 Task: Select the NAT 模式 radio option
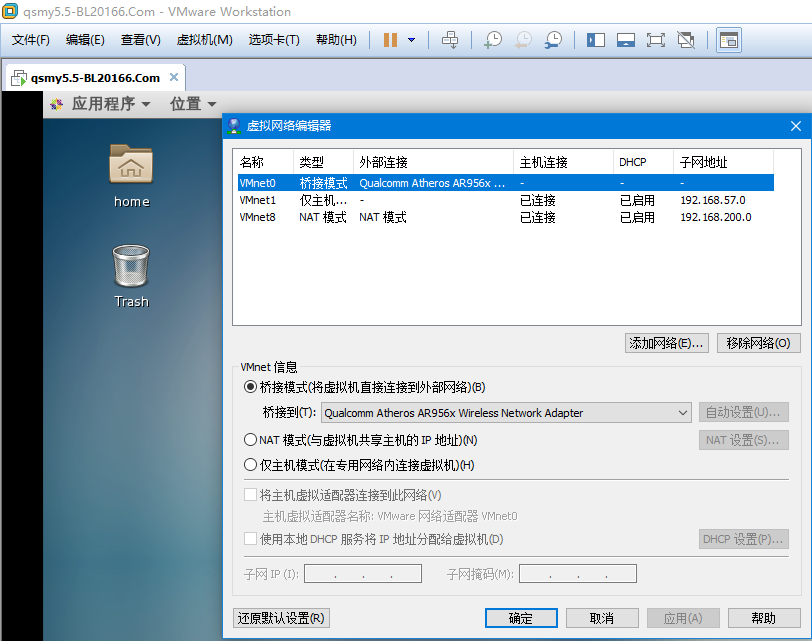pyautogui.click(x=251, y=440)
